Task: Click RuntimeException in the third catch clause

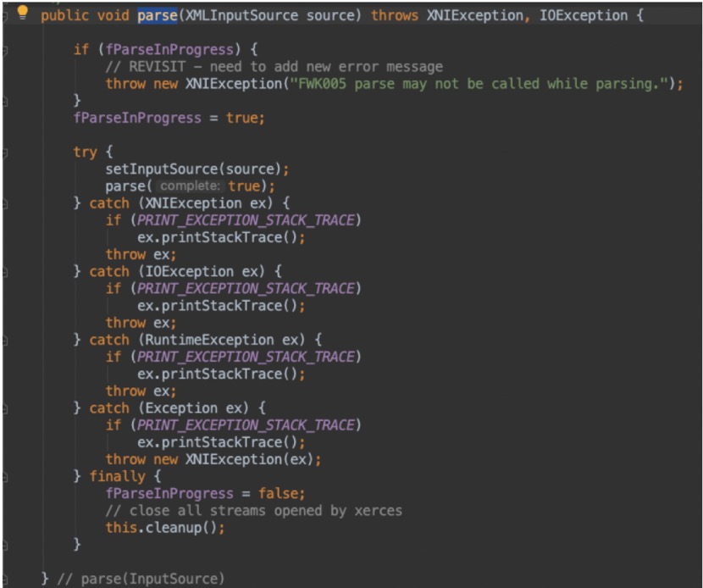Action: tap(209, 340)
